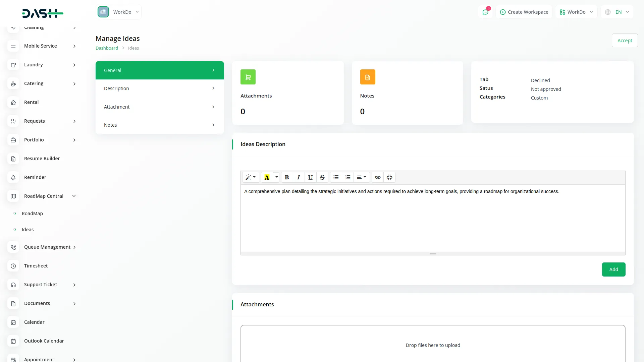Open the Catering sidebar icon
Viewport: 644px width, 362px height.
click(x=13, y=83)
